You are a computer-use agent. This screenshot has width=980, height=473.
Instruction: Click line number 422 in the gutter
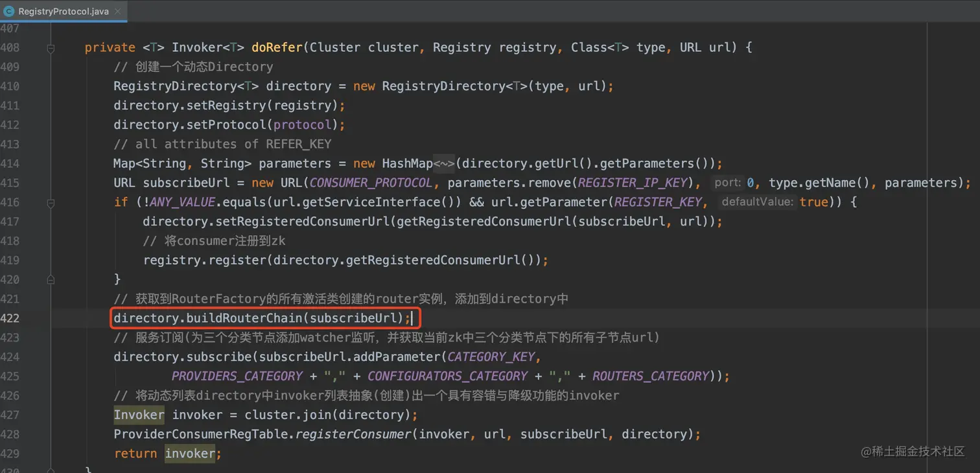click(10, 318)
